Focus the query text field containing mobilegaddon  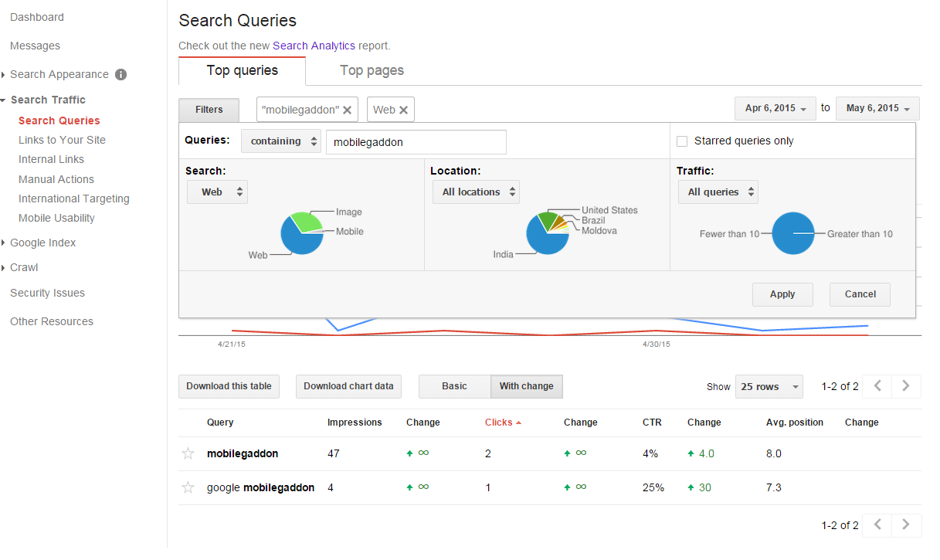click(416, 142)
